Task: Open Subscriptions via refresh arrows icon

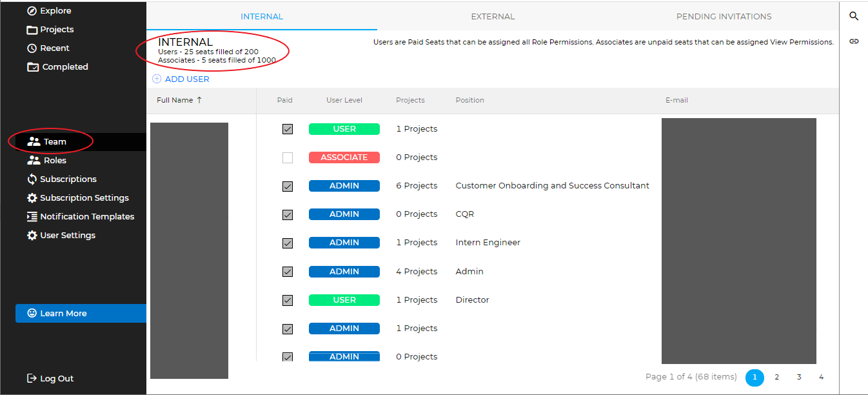Action: (32, 179)
